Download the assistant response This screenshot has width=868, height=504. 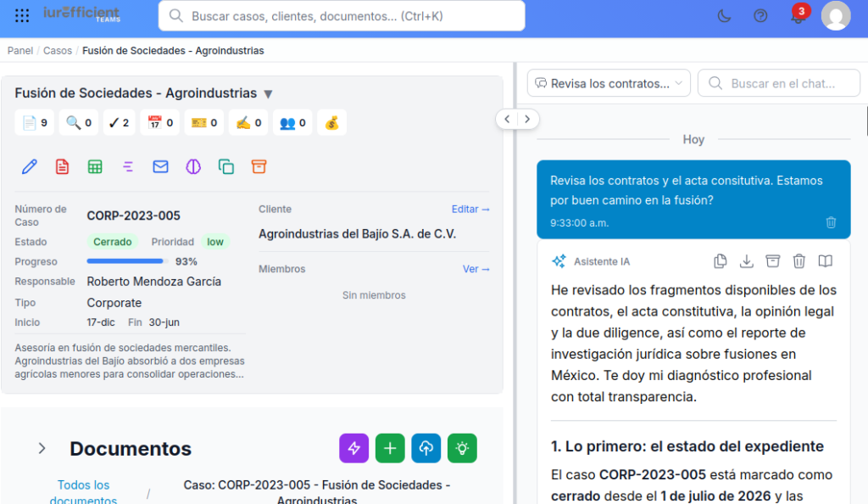[x=746, y=260]
